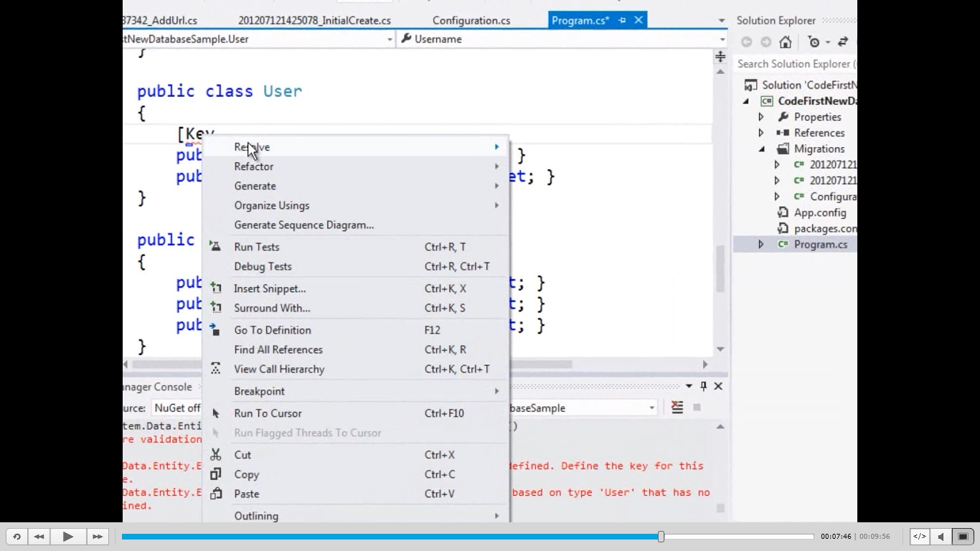The height and width of the screenshot is (551, 980).
Task: Switch to the Configuration.cs tab
Action: 471,20
